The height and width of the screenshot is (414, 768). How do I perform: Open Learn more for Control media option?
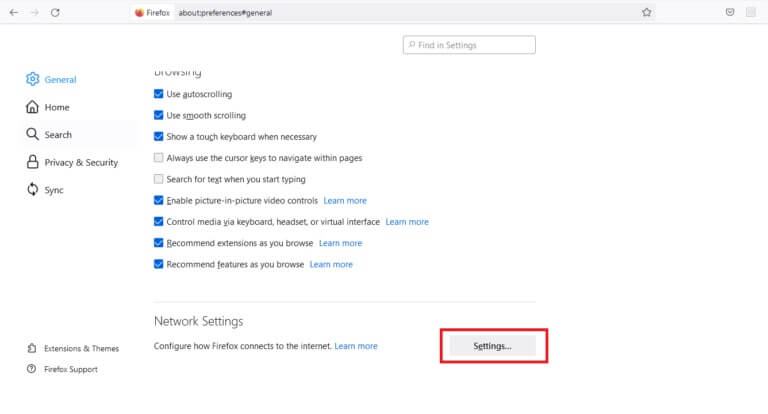tap(407, 221)
